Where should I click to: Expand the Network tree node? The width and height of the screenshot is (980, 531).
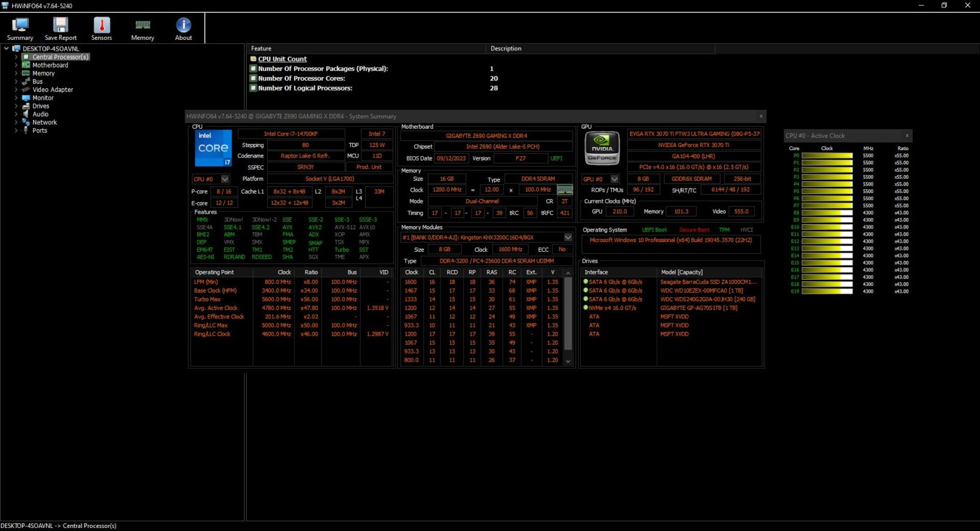[x=17, y=122]
